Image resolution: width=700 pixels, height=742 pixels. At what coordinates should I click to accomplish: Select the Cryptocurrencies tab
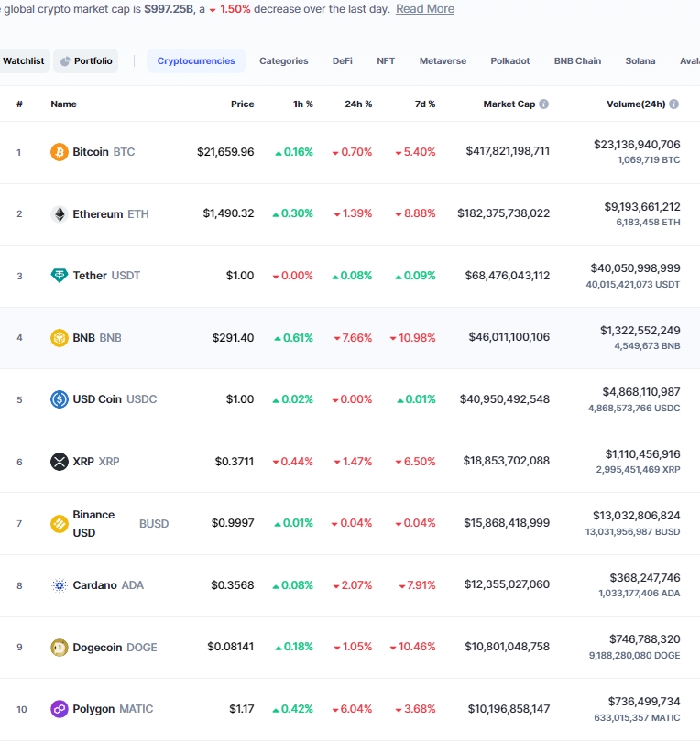point(195,61)
